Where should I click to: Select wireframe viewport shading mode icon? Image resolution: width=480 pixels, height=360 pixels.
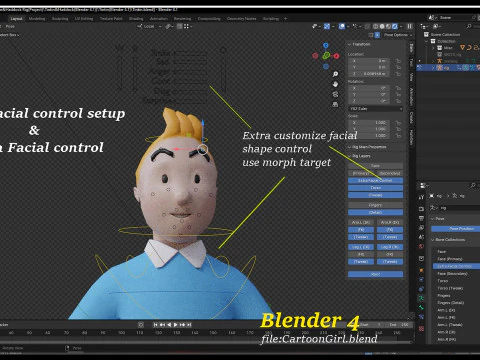376,26
